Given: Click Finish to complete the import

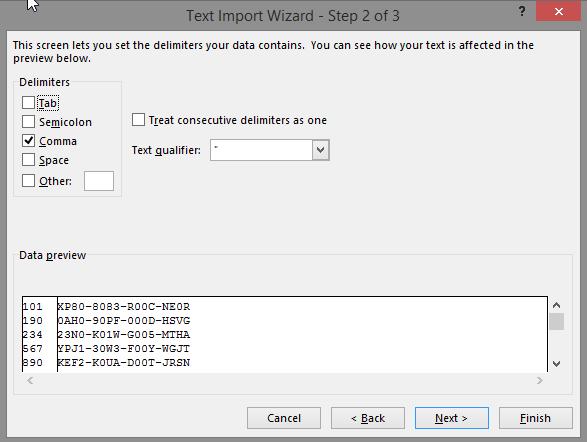Looking at the screenshot, I should (536, 418).
